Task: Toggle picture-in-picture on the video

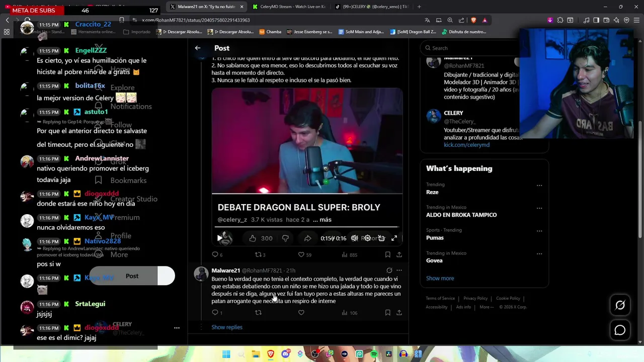Action: tap(381, 238)
